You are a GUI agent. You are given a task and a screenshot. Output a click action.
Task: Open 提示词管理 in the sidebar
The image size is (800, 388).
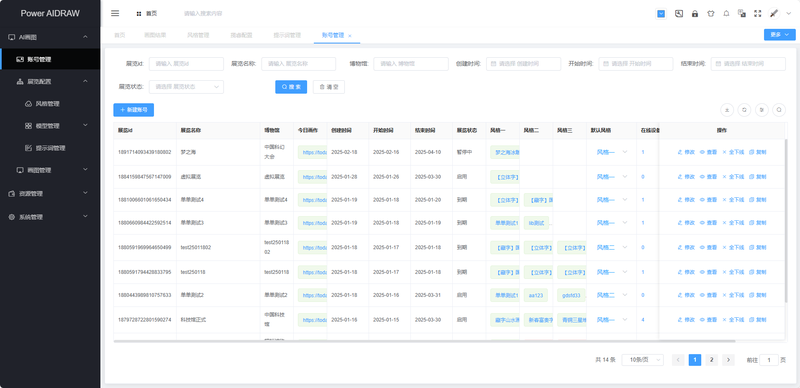click(50, 148)
